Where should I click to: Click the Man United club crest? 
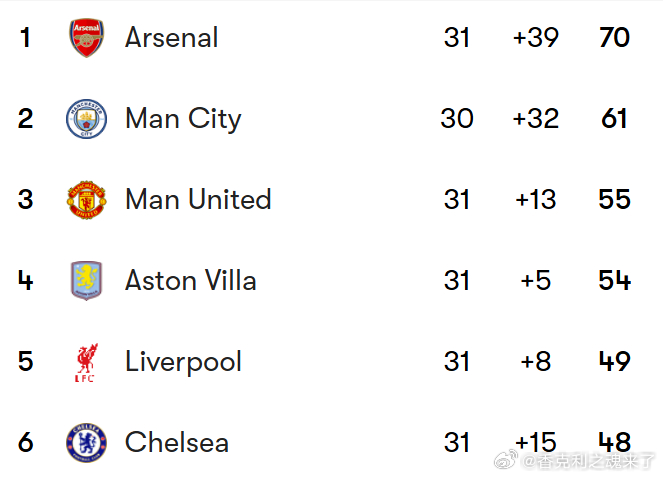pyautogui.click(x=86, y=200)
